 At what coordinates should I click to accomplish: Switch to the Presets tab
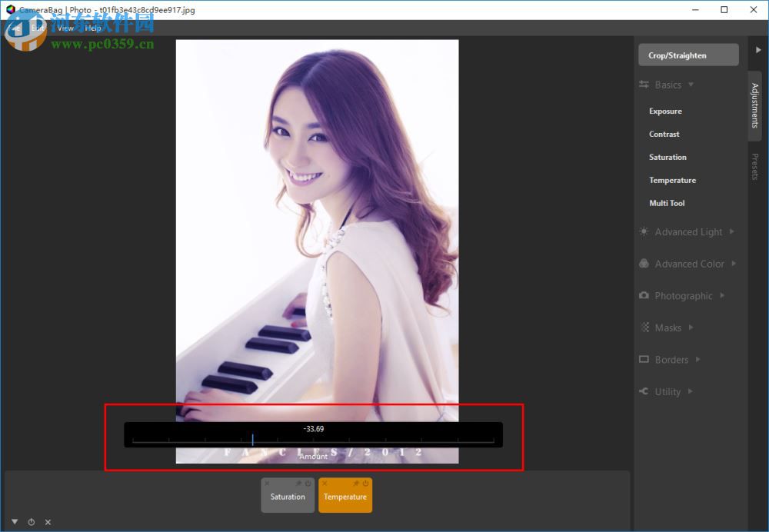pyautogui.click(x=755, y=167)
